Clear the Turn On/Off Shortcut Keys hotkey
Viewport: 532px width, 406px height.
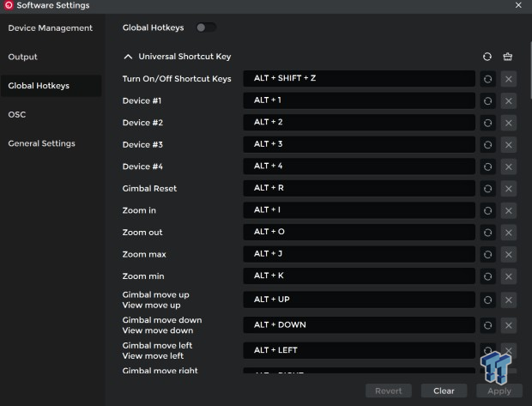coord(508,78)
